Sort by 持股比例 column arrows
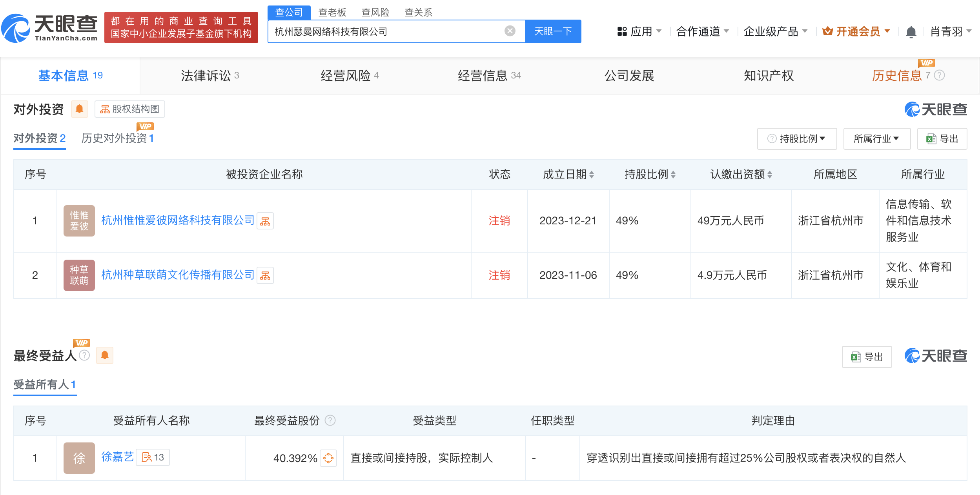The width and height of the screenshot is (980, 495). click(673, 175)
